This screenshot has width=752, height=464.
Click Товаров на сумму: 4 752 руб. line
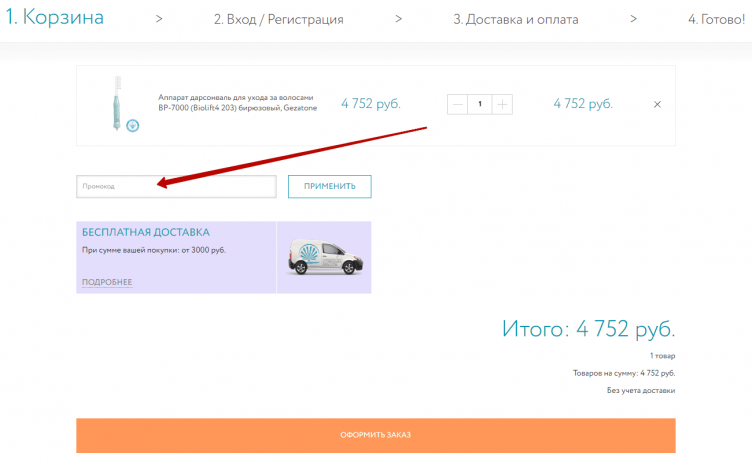(x=624, y=373)
